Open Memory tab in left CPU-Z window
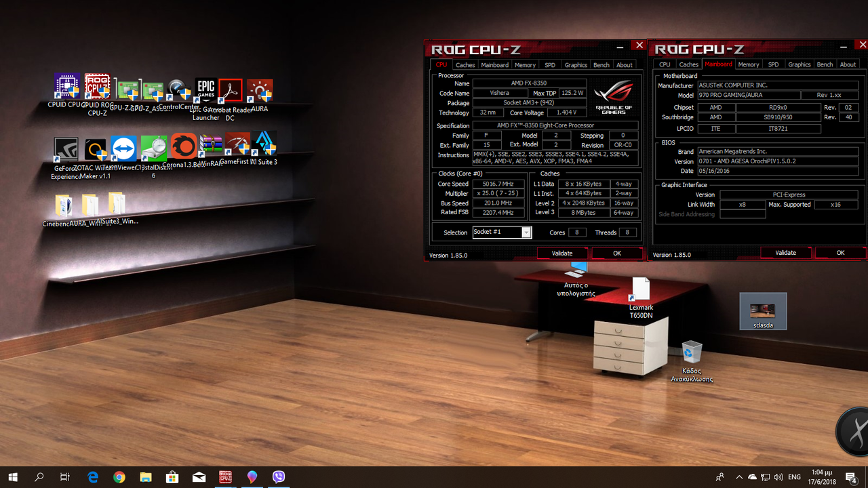Image resolution: width=868 pixels, height=488 pixels. (x=525, y=65)
